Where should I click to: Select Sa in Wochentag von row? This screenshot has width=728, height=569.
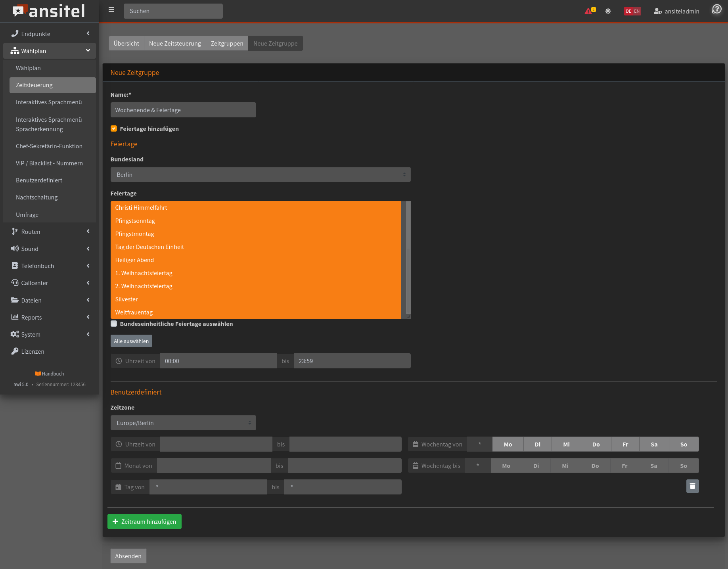654,444
